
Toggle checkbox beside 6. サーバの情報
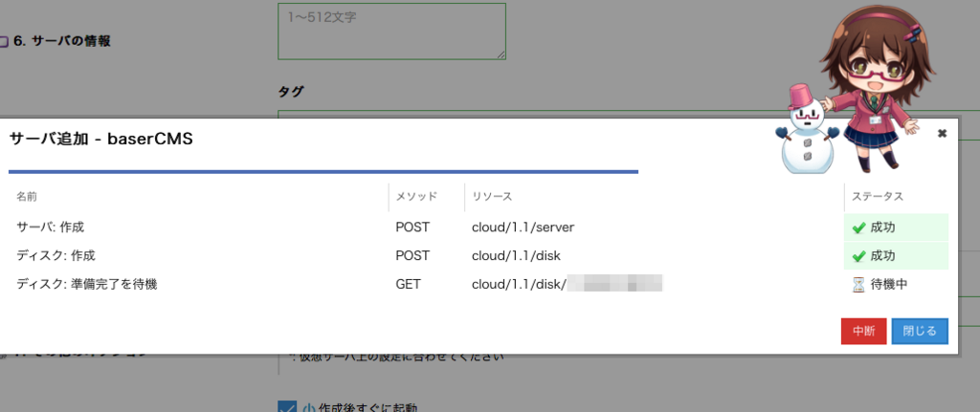tap(3, 42)
